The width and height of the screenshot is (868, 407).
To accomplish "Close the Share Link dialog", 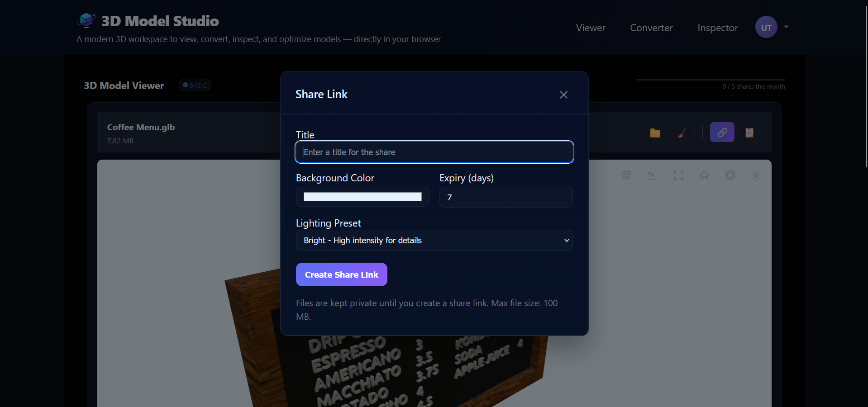I will [563, 95].
